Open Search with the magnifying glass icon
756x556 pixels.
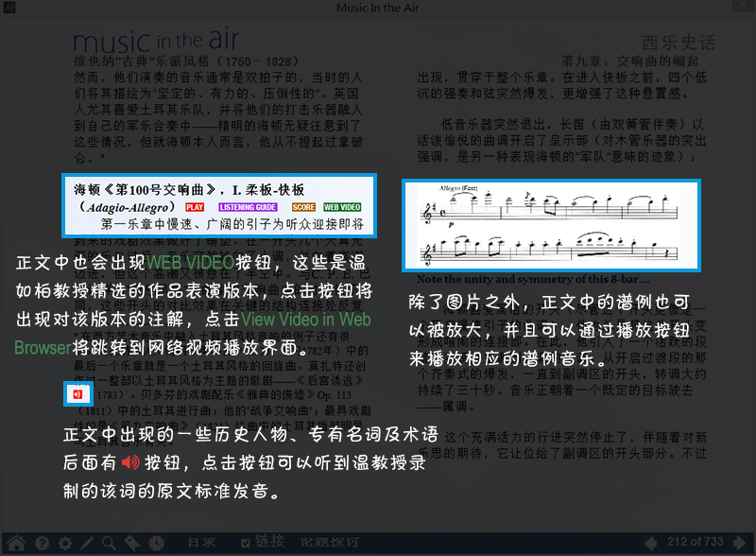tap(109, 544)
